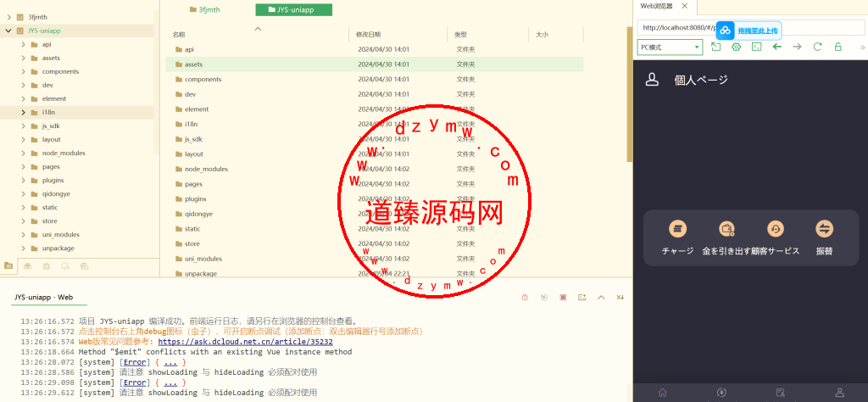Expand the pages folder in tree
Viewport: 868px width, 402px height.
[23, 167]
